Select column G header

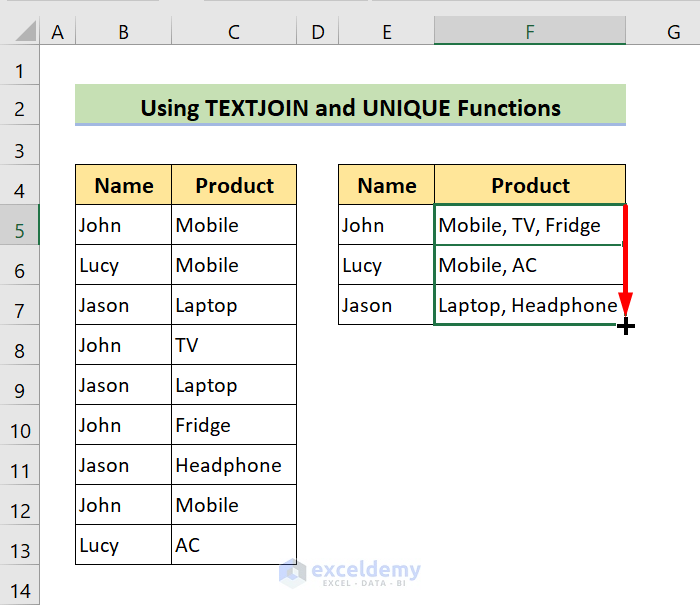(663, 31)
